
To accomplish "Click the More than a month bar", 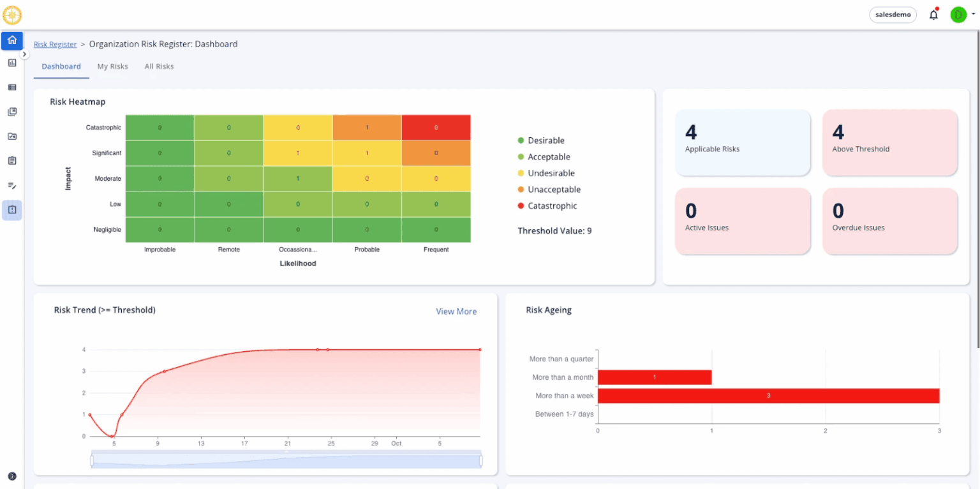I will click(655, 377).
